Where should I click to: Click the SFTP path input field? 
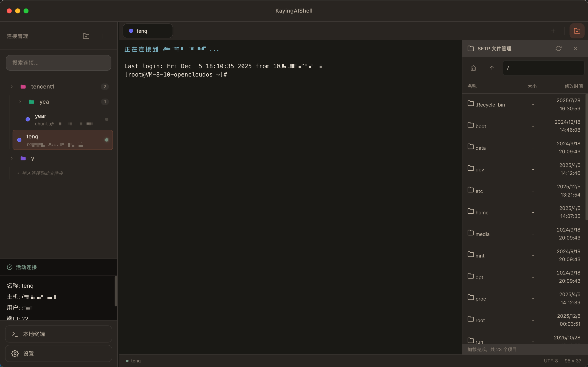pos(543,68)
